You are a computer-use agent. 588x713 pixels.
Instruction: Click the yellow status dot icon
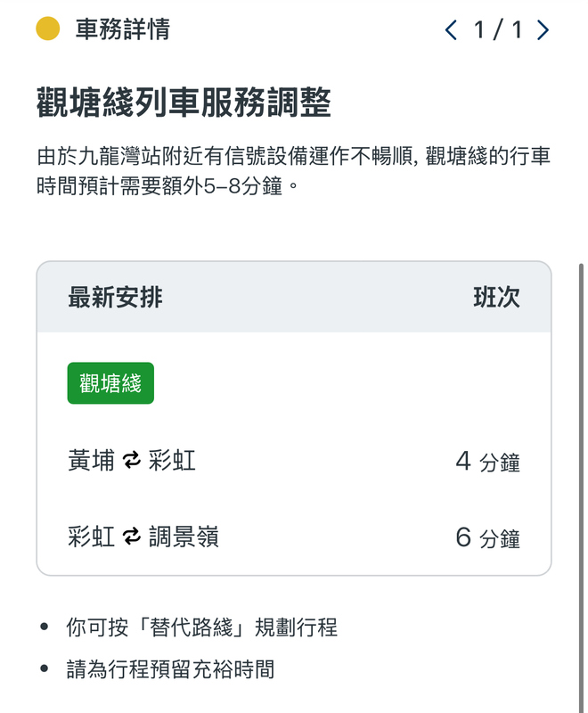[x=47, y=29]
